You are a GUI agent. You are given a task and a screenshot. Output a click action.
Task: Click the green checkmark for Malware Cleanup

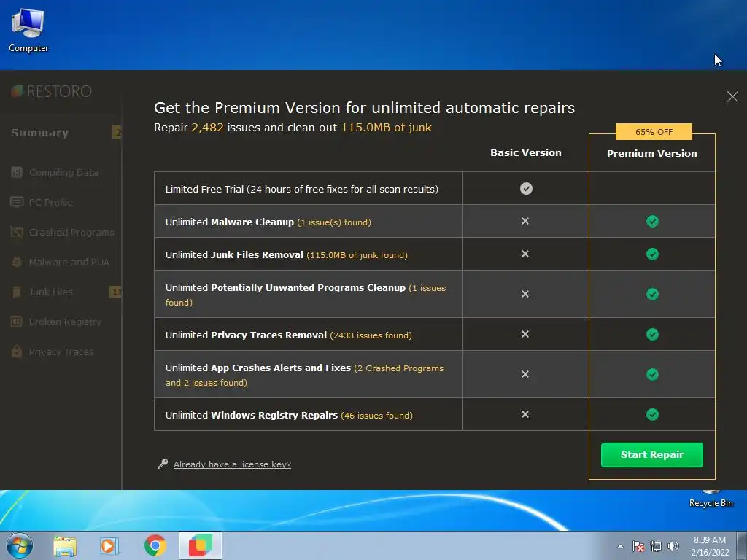pos(652,222)
